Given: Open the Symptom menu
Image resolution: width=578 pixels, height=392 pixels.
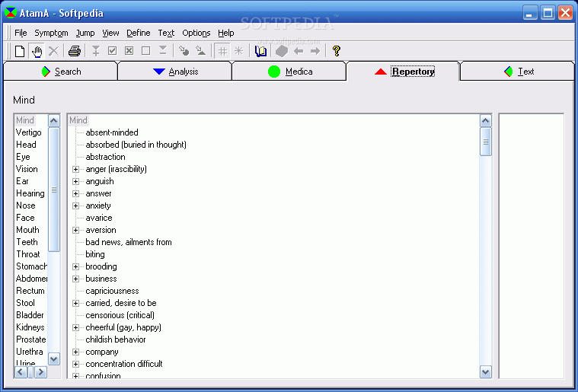Looking at the screenshot, I should tap(51, 33).
